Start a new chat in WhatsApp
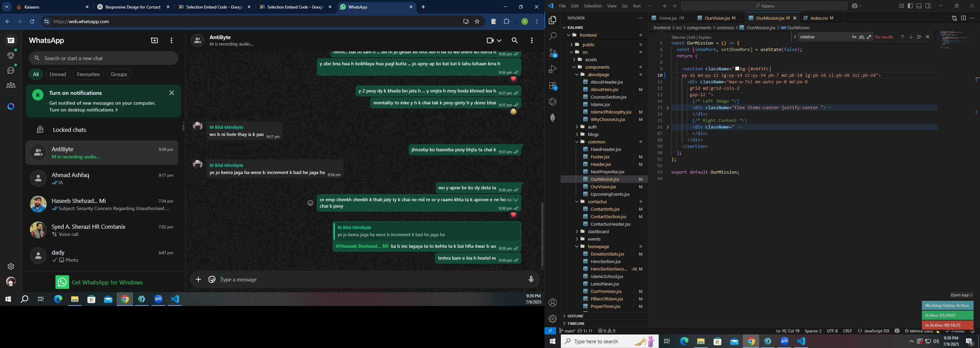Viewport: 980px width, 348px height. [x=154, y=40]
